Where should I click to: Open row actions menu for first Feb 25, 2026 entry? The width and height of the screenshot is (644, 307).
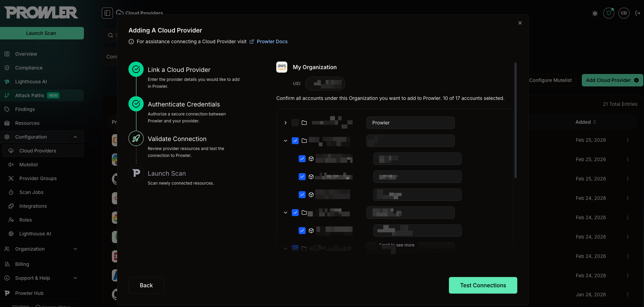point(628,140)
